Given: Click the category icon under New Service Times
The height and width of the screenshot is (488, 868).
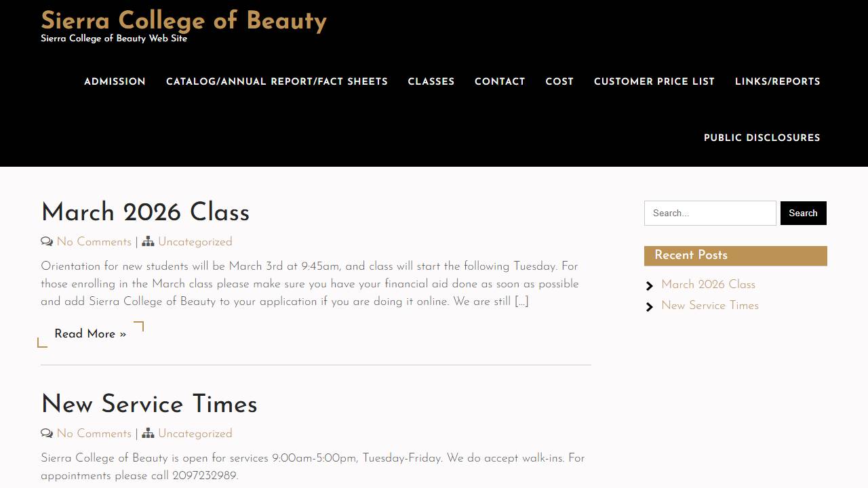Looking at the screenshot, I should (x=148, y=434).
